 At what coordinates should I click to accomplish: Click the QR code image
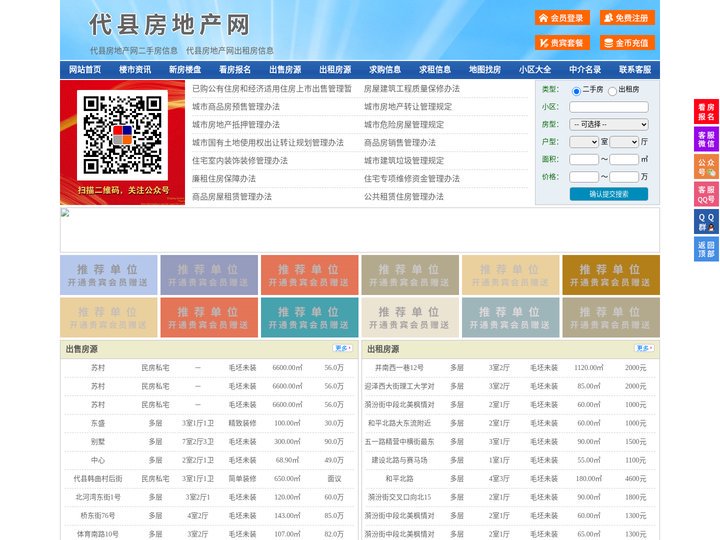tap(122, 135)
